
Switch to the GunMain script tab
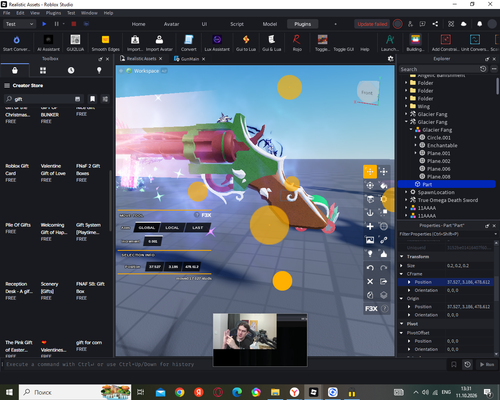[190, 59]
